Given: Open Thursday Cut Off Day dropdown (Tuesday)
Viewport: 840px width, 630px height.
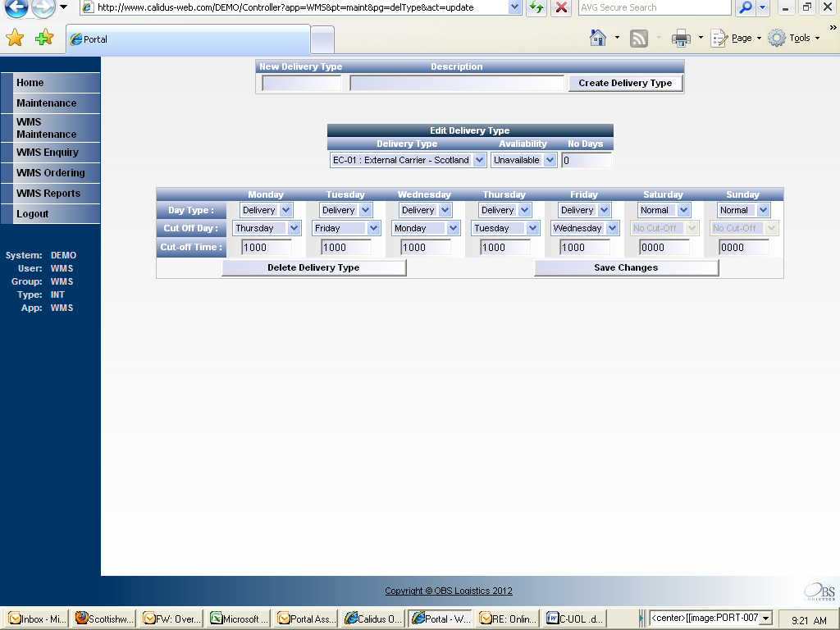Looking at the screenshot, I should (505, 228).
